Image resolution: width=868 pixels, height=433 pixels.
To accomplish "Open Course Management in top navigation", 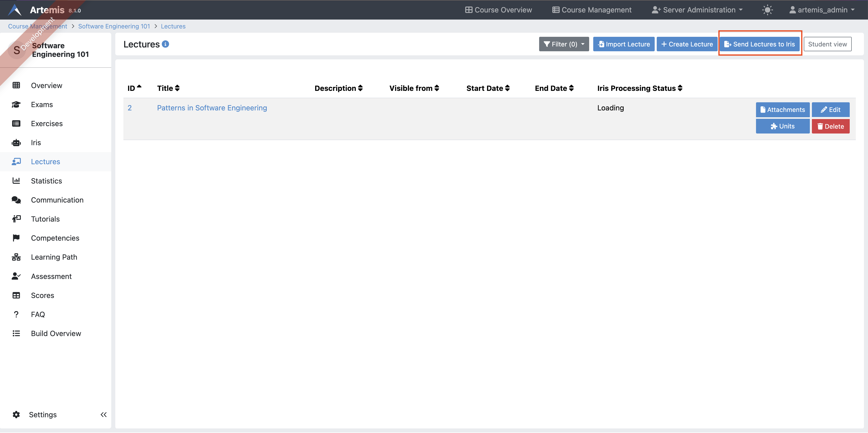I will pos(592,10).
